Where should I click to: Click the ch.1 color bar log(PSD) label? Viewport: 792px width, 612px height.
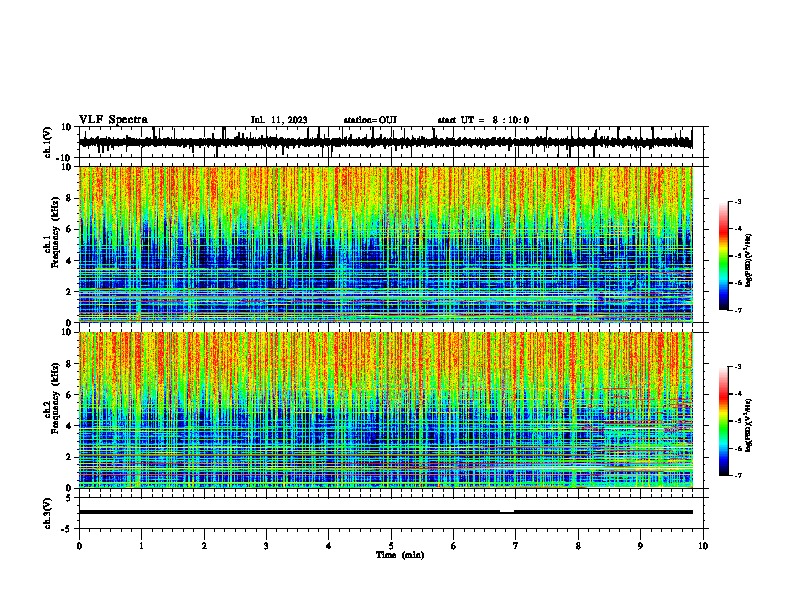(x=748, y=261)
